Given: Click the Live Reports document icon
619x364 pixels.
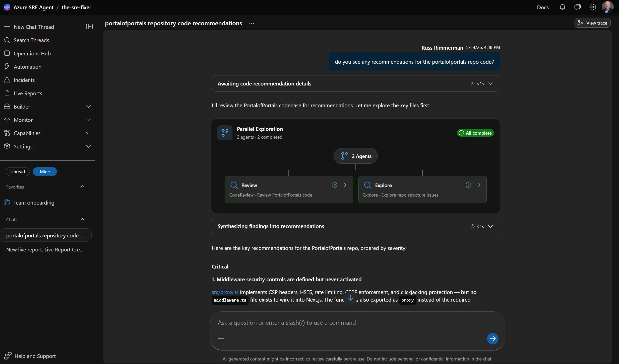Looking at the screenshot, I should (7, 93).
